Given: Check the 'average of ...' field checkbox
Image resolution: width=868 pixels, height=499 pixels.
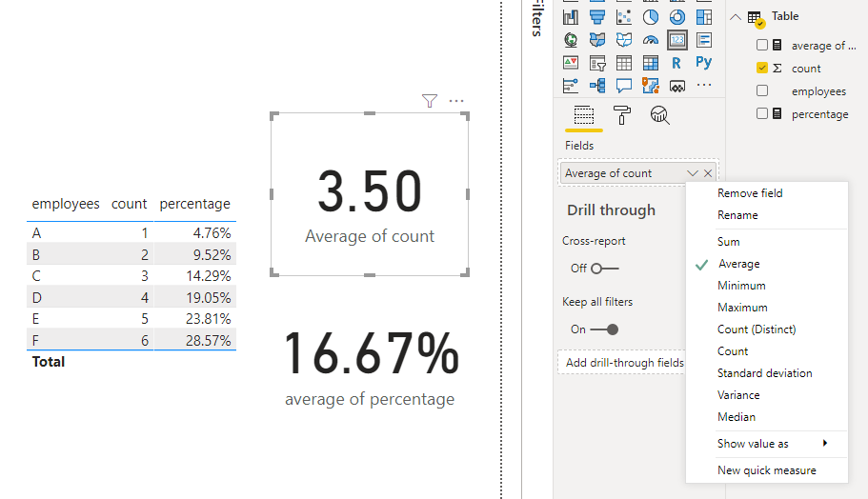Looking at the screenshot, I should [x=762, y=45].
